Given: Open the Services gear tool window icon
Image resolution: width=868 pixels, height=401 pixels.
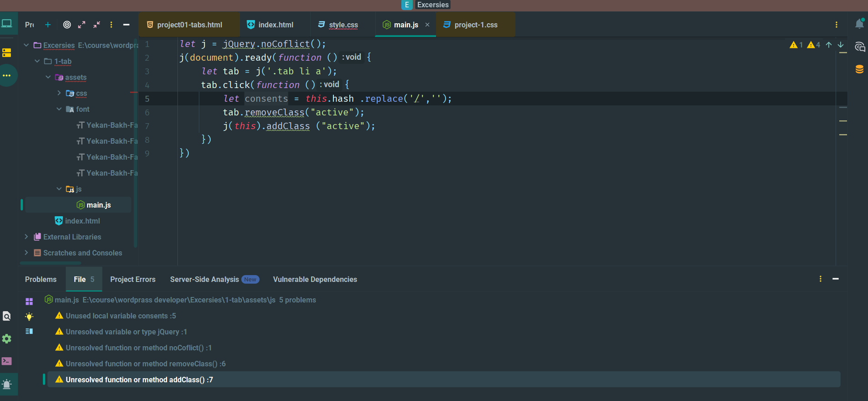Looking at the screenshot, I should pos(7,339).
